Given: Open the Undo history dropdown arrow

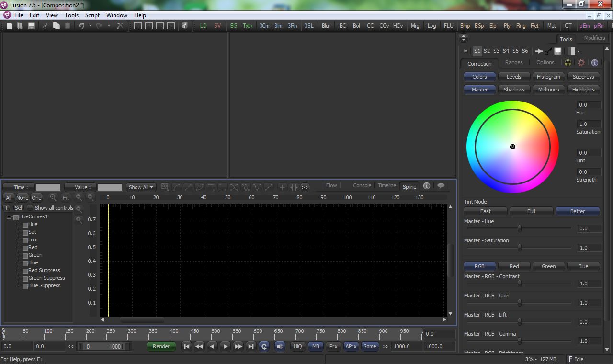Looking at the screenshot, I should tap(91, 26).
